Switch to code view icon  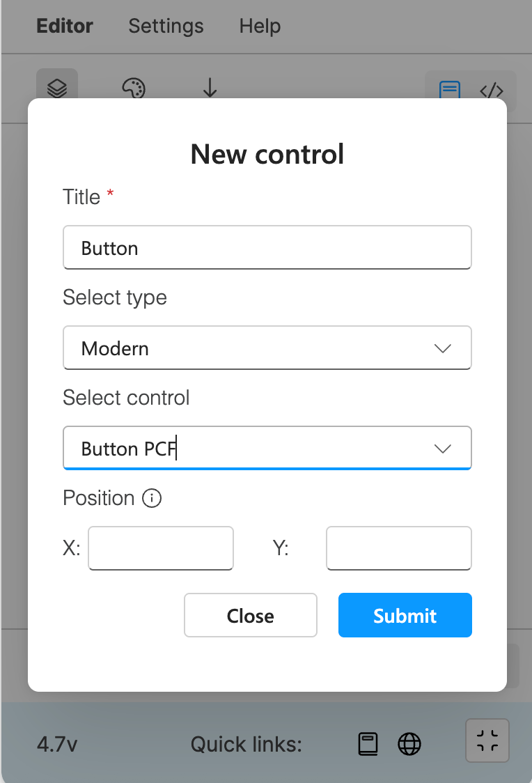click(x=491, y=91)
